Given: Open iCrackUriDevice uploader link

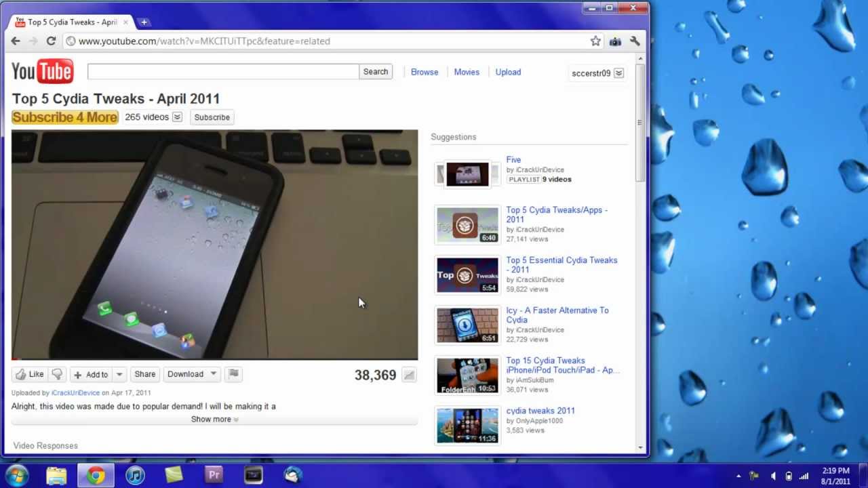Looking at the screenshot, I should click(x=75, y=393).
